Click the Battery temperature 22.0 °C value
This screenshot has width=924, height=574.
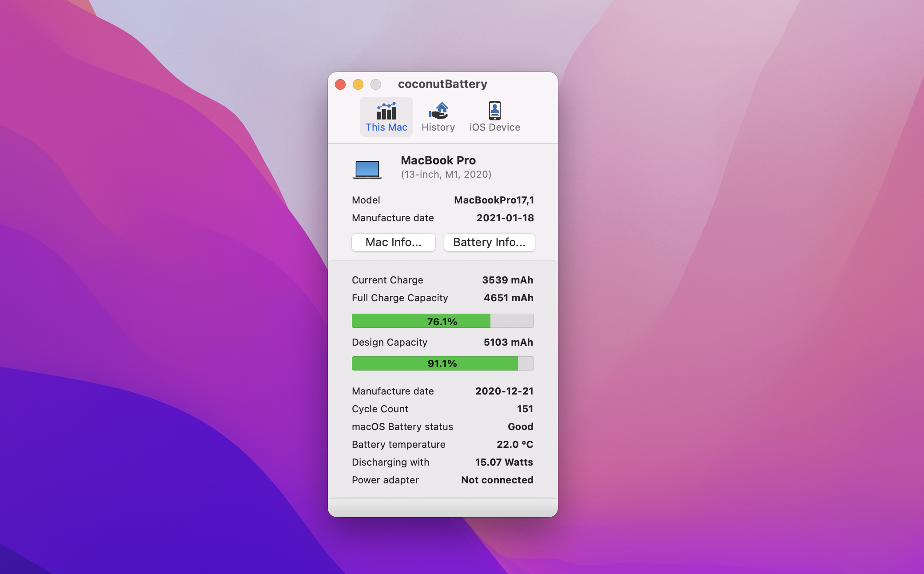click(x=514, y=444)
